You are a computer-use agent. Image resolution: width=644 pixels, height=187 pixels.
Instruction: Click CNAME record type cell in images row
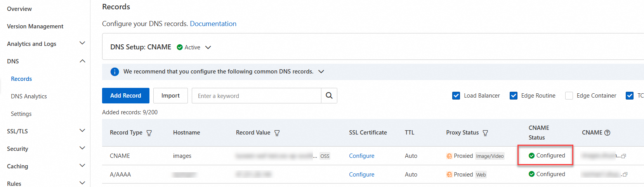click(x=120, y=156)
